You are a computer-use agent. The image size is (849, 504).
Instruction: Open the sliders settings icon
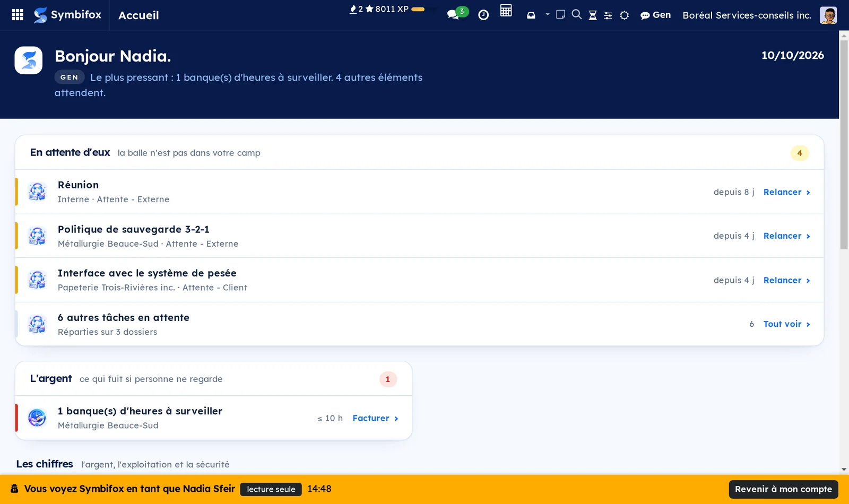(x=608, y=15)
